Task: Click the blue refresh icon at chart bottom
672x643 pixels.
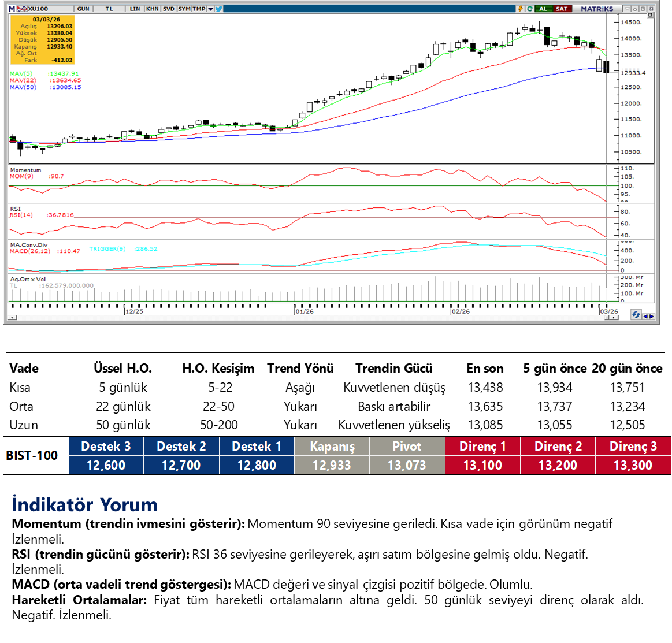Action: [x=636, y=315]
